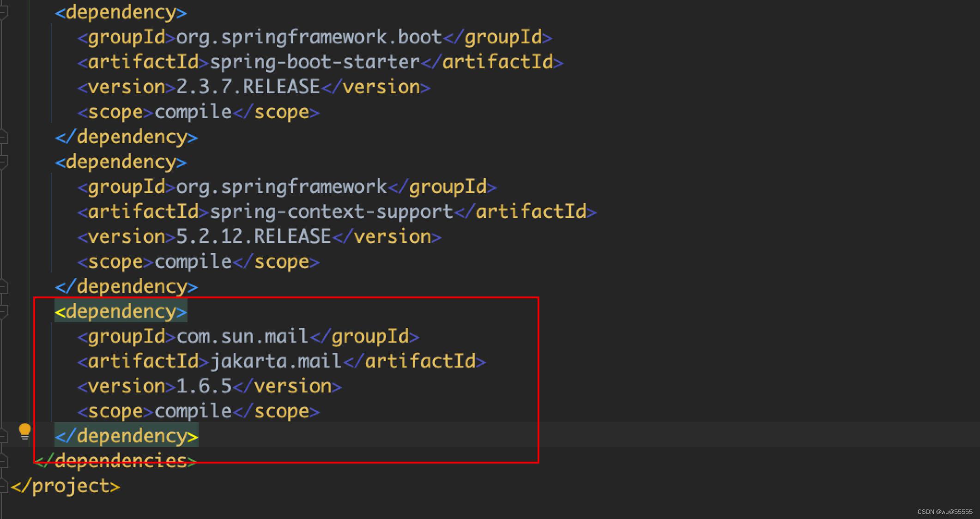Toggle fold marker beside <dependency> above org.springframework groupId

click(x=4, y=162)
